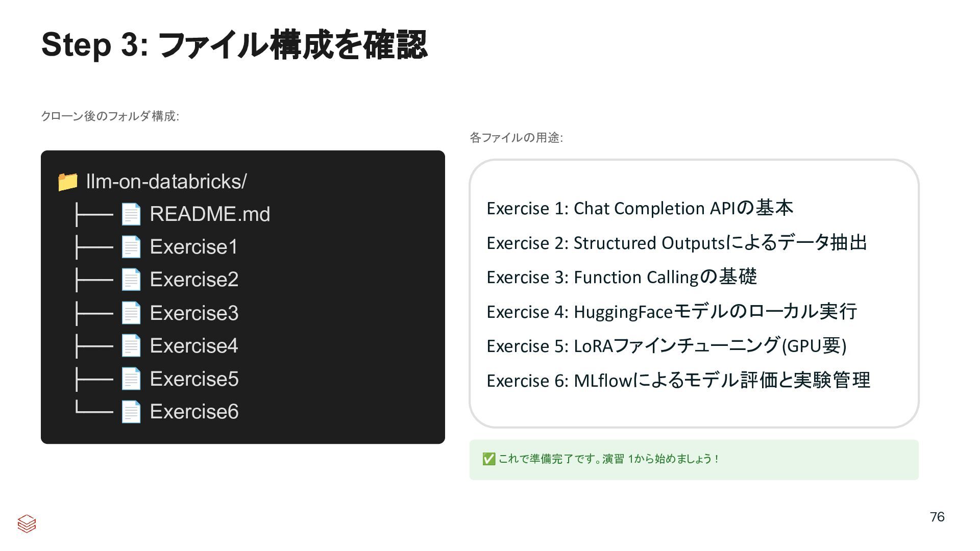Select the README.md file name
This screenshot has width=980, height=551.
[x=210, y=214]
